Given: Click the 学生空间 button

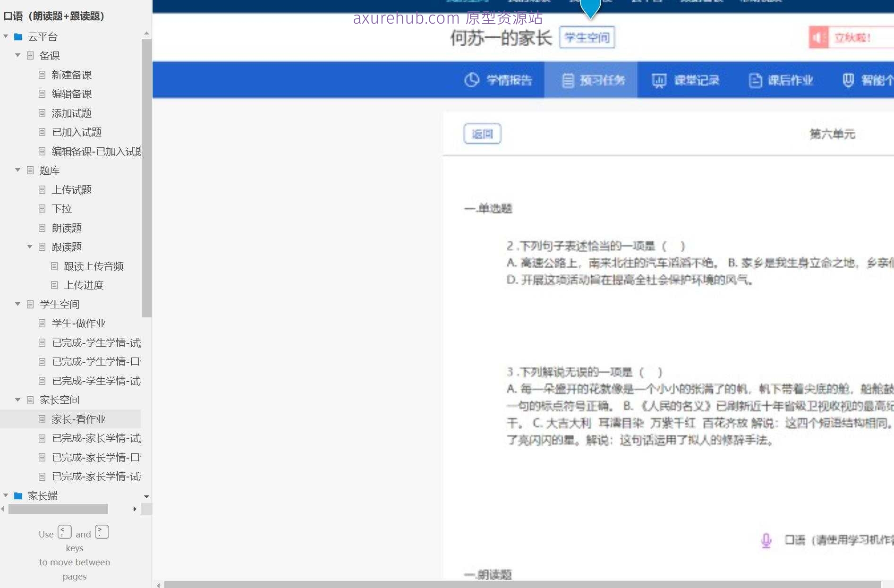Looking at the screenshot, I should pos(587,37).
